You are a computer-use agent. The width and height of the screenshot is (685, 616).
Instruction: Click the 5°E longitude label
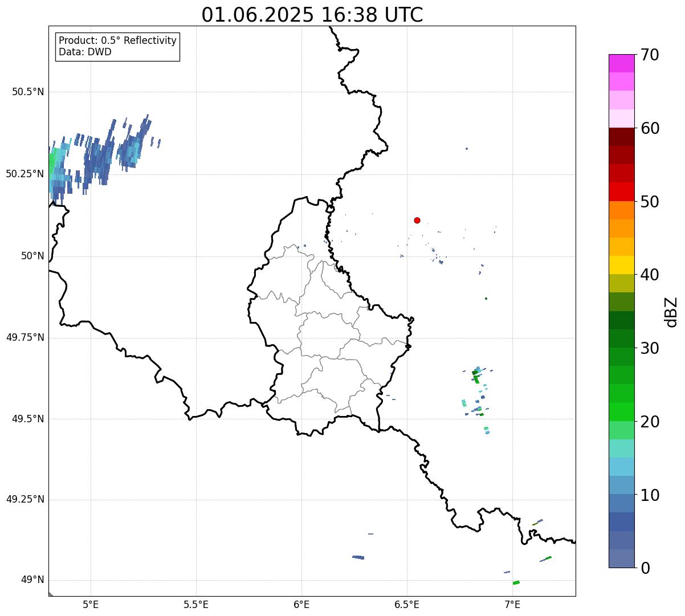pos(91,604)
